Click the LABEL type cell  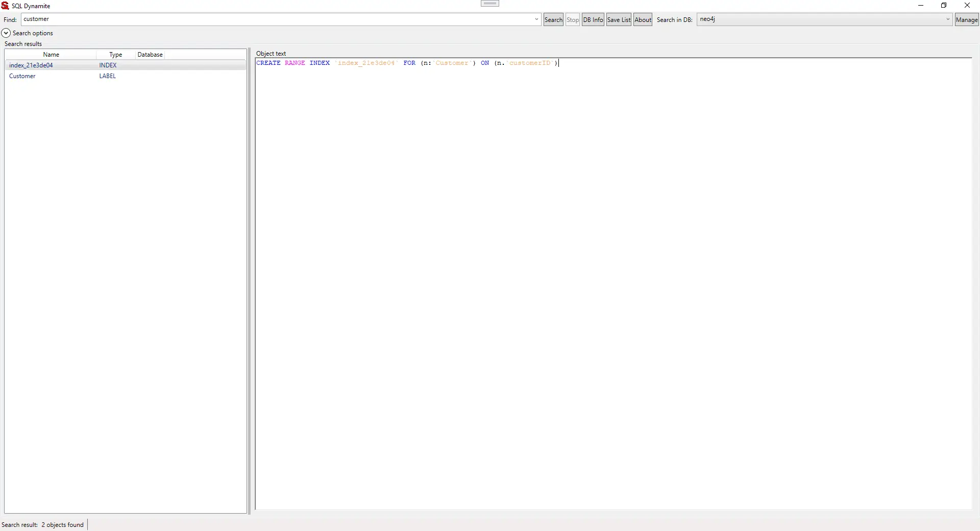tap(108, 76)
